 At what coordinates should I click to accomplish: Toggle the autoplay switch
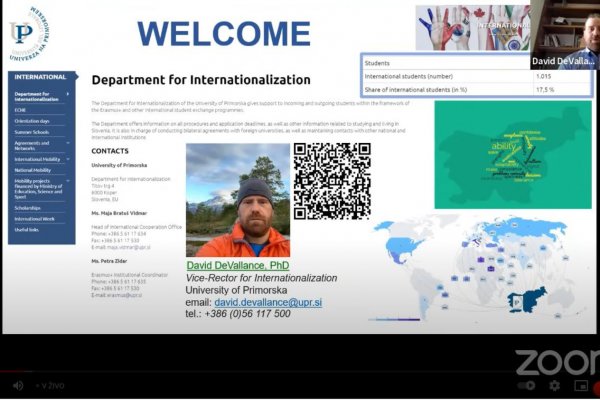pos(527,385)
